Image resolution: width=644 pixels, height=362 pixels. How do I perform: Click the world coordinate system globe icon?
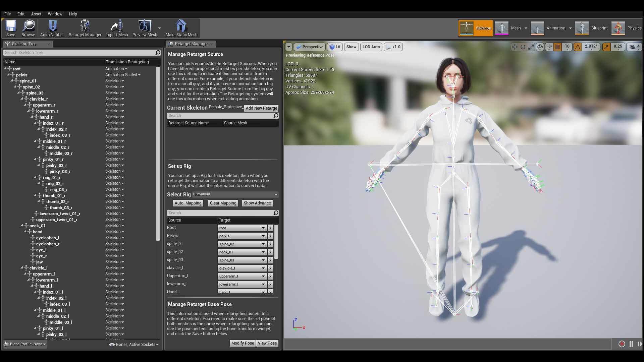pyautogui.click(x=540, y=47)
